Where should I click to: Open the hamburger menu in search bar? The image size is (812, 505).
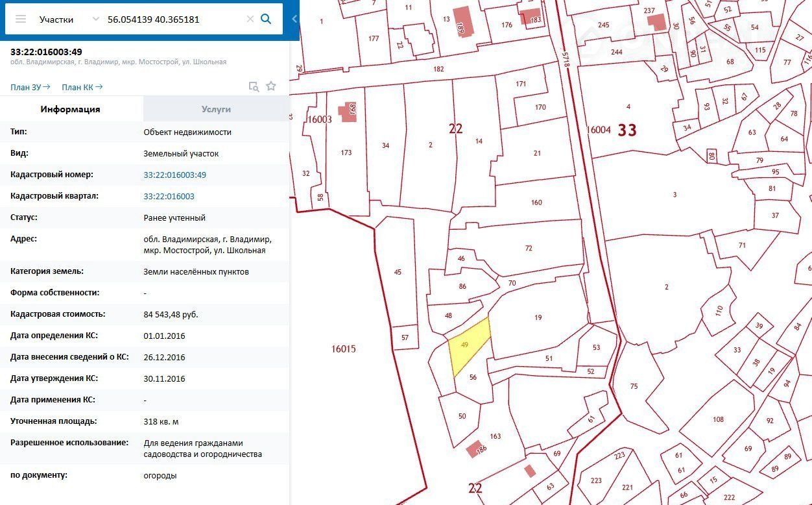(21, 19)
